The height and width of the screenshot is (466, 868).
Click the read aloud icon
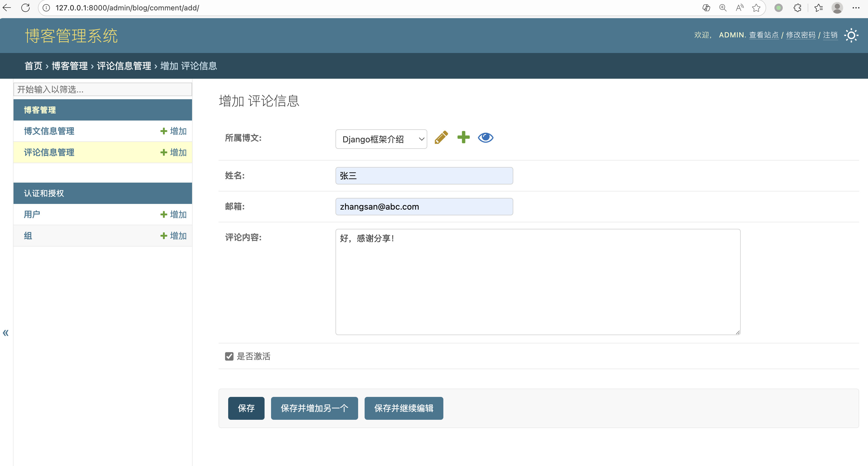click(x=740, y=8)
